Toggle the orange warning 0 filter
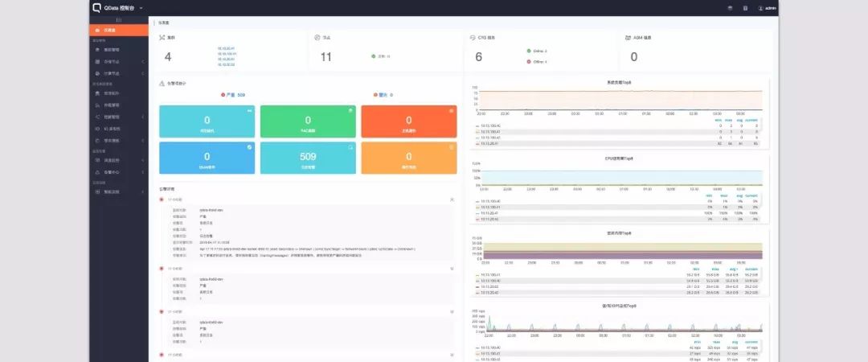This screenshot has width=868, height=362. tap(383, 95)
